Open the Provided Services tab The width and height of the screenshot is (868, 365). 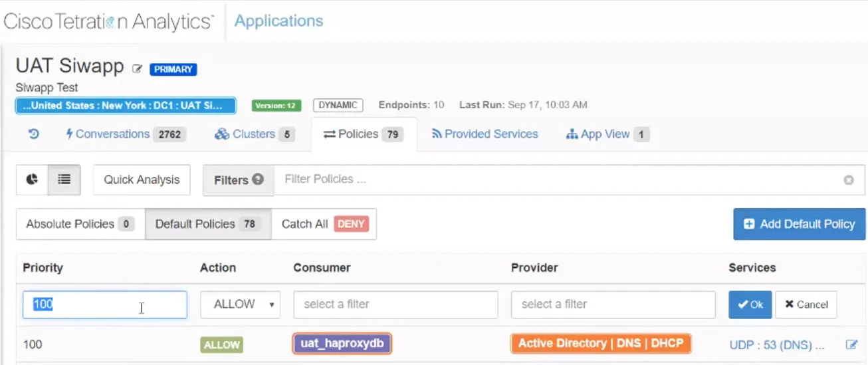(x=485, y=134)
